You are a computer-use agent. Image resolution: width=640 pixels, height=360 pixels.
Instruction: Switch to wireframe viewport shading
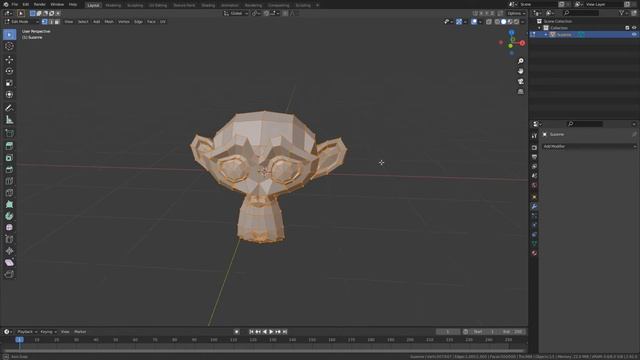pyautogui.click(x=497, y=22)
